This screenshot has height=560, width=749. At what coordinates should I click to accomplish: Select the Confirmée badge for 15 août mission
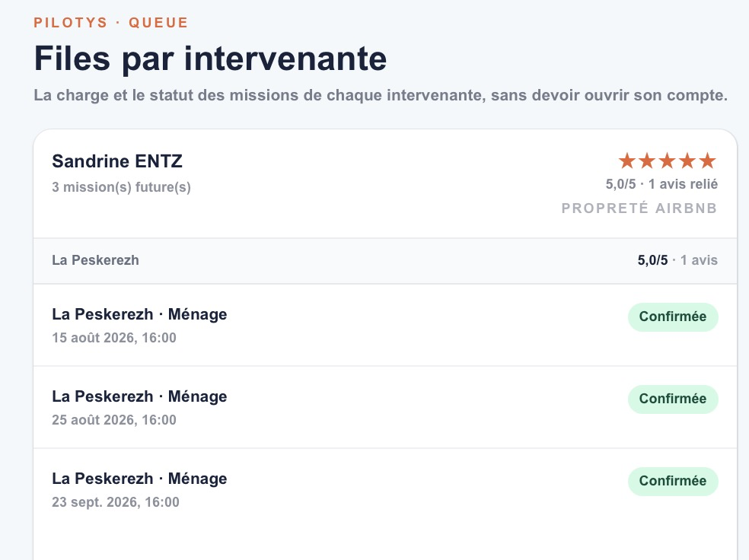(x=673, y=317)
